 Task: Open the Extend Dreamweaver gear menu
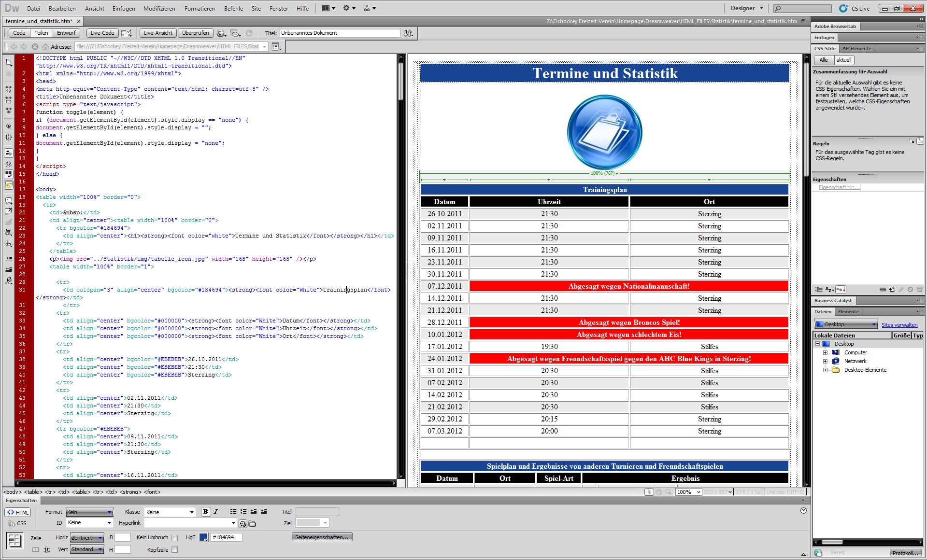[x=349, y=8]
